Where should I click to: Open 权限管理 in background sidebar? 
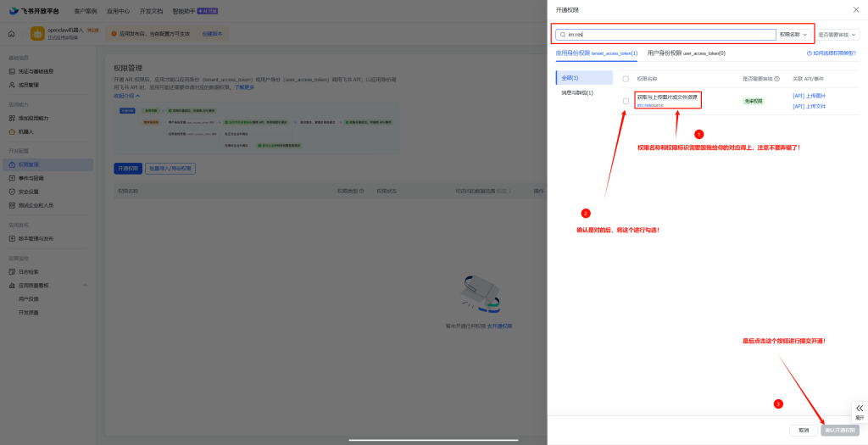[47, 164]
